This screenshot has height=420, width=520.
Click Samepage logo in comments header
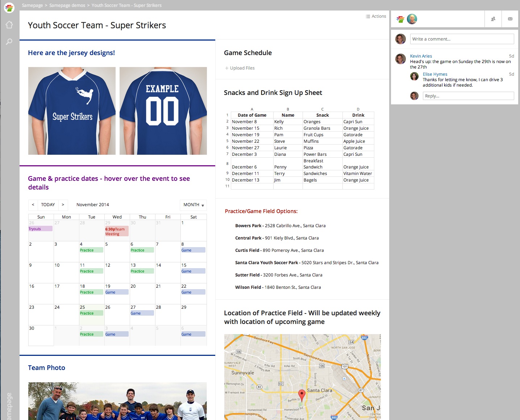[x=400, y=19]
